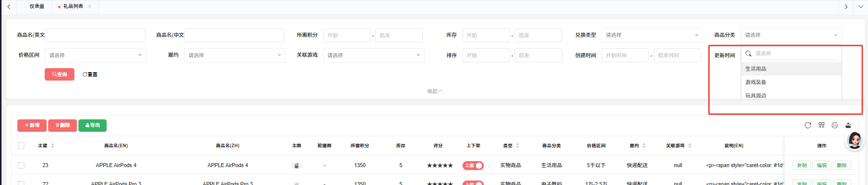
Task: Go back with the left tab-scroll arrow
Action: pyautogui.click(x=9, y=6)
